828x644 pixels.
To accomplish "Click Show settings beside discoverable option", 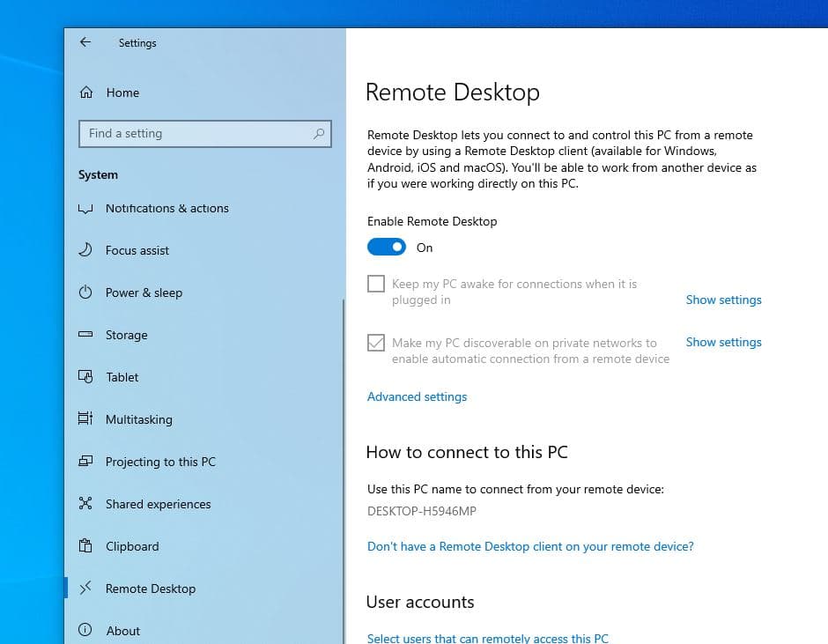I will 723,342.
